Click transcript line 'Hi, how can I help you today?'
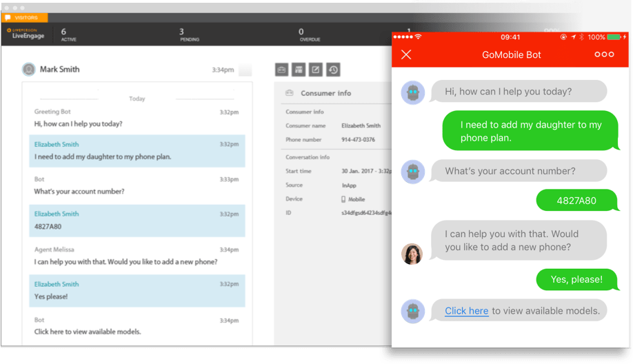The image size is (633, 364). 78,124
